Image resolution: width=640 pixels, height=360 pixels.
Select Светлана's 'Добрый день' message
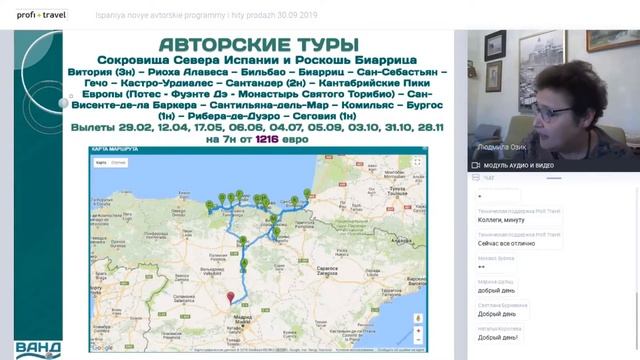[497, 314]
